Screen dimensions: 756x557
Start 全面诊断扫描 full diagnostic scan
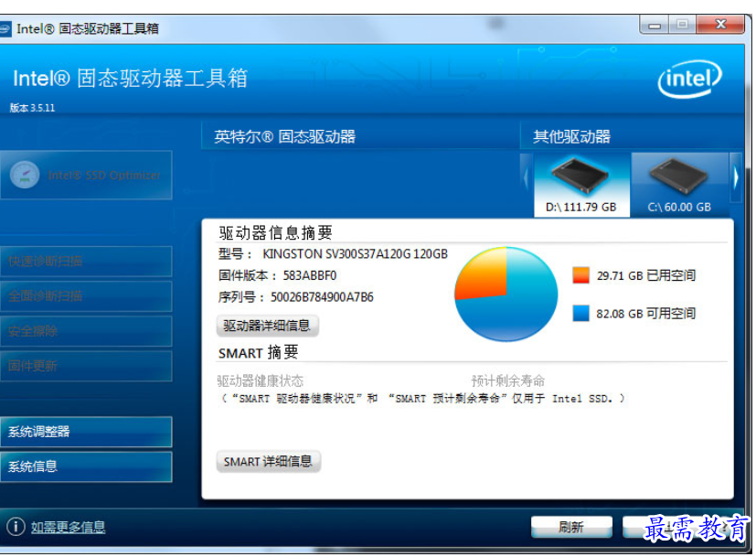(x=86, y=296)
